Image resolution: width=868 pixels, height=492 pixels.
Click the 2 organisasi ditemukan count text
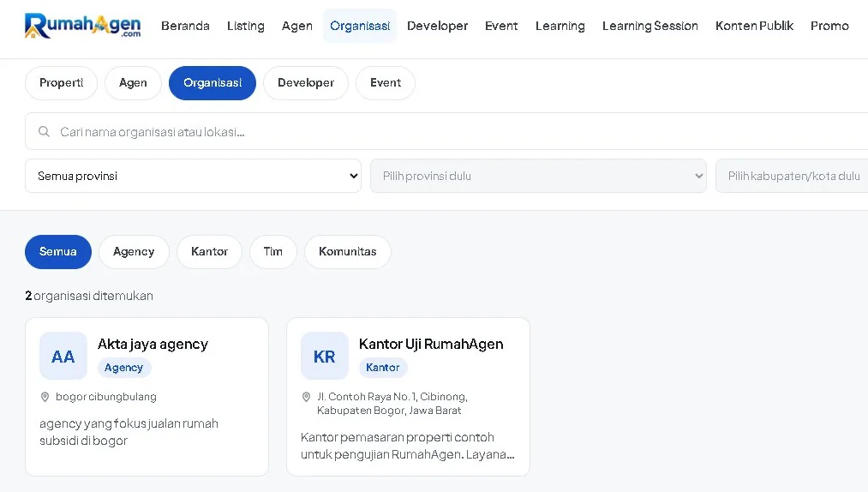[89, 296]
